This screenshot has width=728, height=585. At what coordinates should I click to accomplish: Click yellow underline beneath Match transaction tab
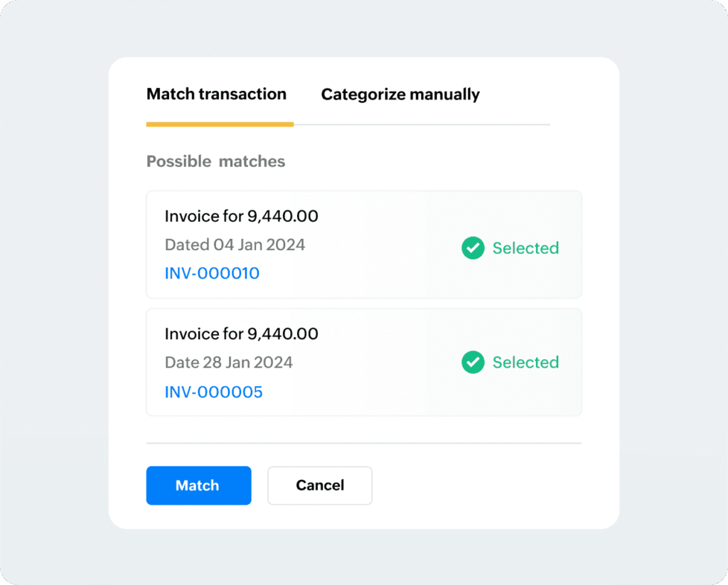pos(220,124)
